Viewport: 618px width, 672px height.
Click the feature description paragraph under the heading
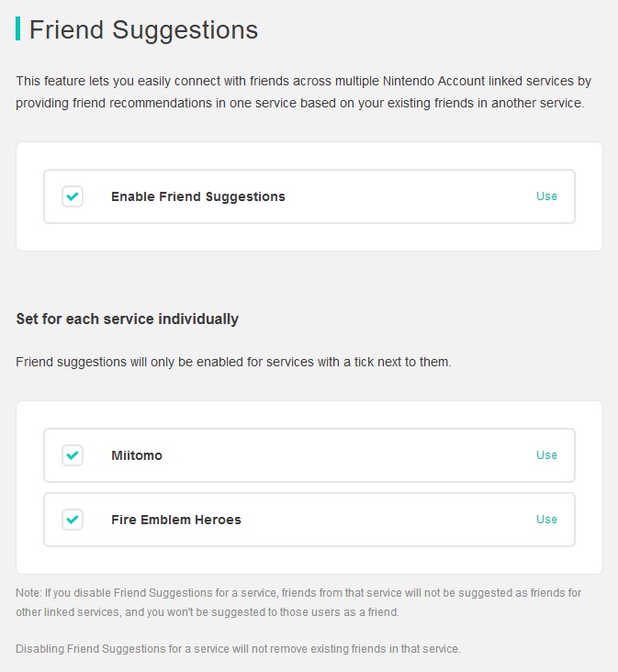click(x=299, y=93)
